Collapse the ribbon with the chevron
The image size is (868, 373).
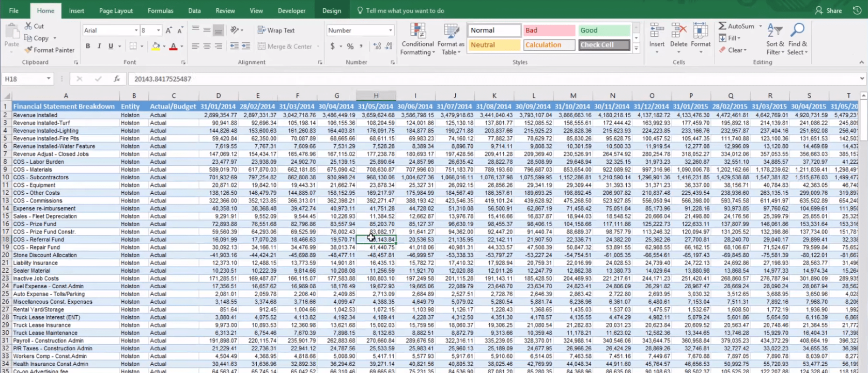click(861, 62)
